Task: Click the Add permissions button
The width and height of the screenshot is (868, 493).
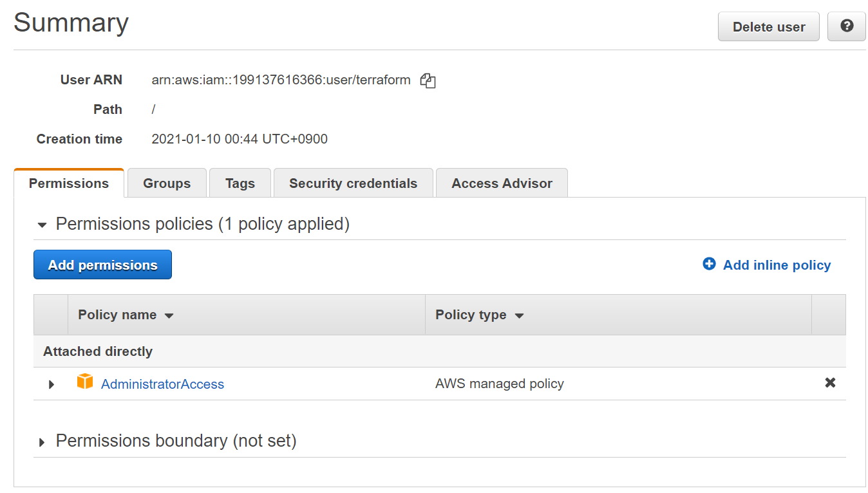Action: coord(102,265)
